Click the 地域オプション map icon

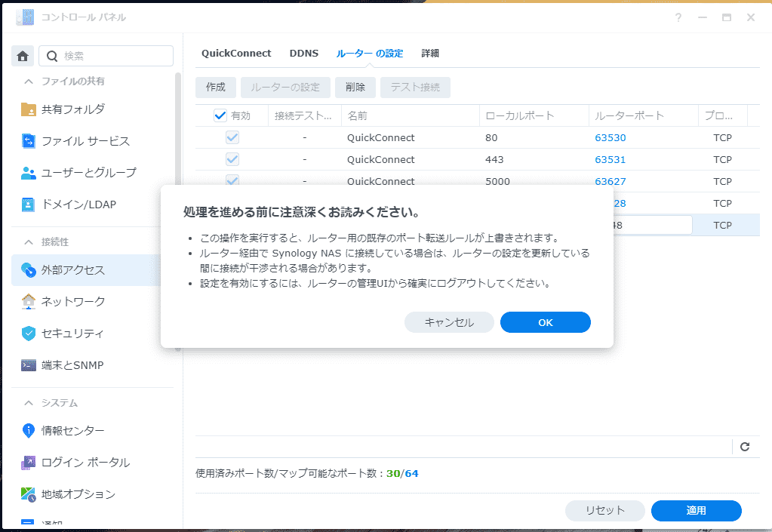point(29,494)
